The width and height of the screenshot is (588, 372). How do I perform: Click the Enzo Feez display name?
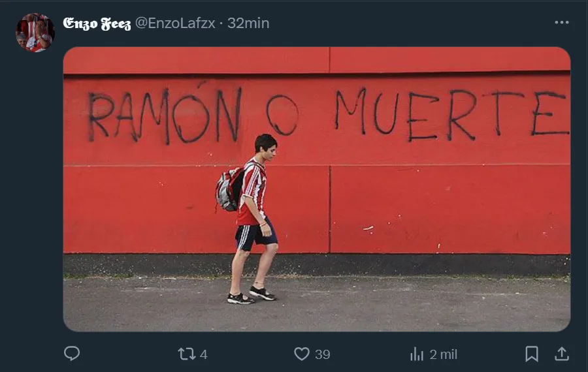point(97,23)
